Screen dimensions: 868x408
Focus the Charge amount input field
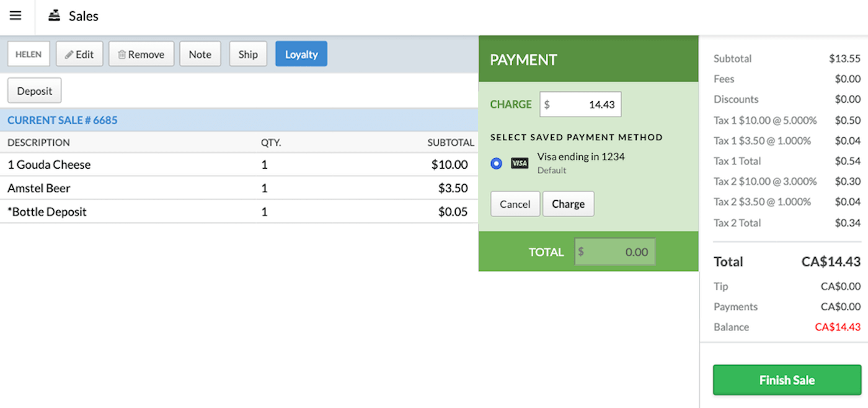580,104
